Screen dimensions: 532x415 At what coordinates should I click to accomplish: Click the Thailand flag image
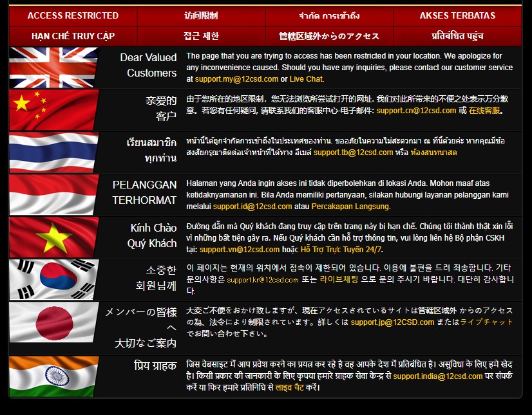click(x=53, y=152)
